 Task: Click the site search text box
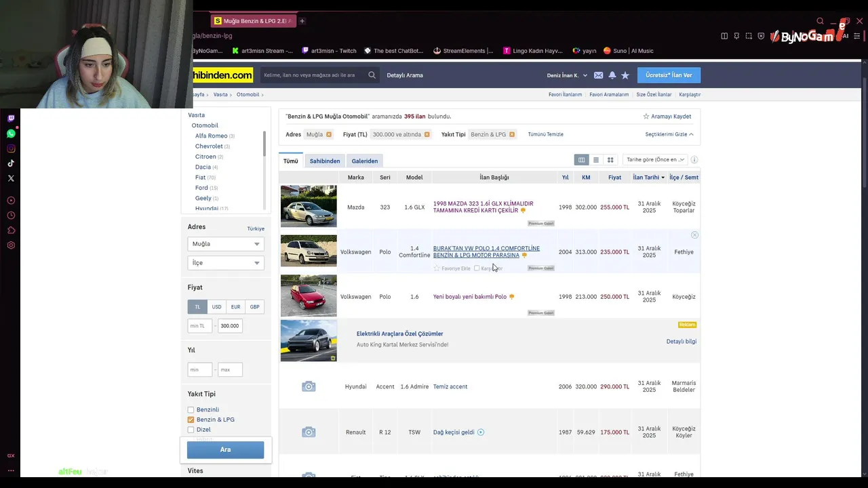(x=314, y=75)
